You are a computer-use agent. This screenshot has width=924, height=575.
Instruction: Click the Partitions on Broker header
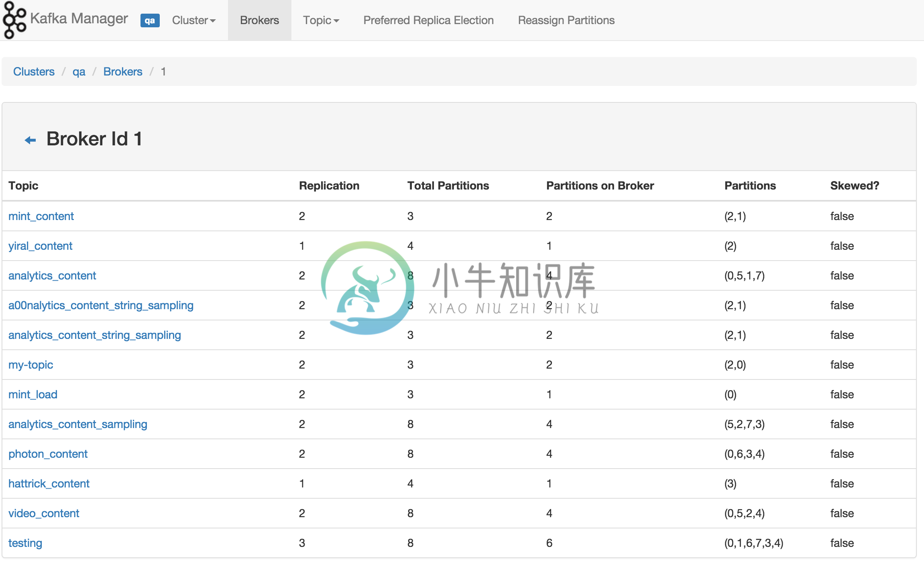tap(600, 186)
